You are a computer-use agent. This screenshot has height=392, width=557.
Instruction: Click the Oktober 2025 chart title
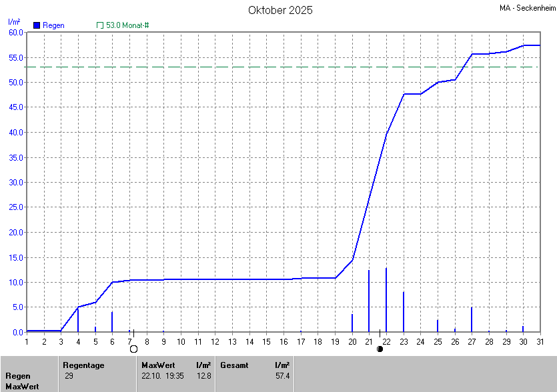click(280, 10)
